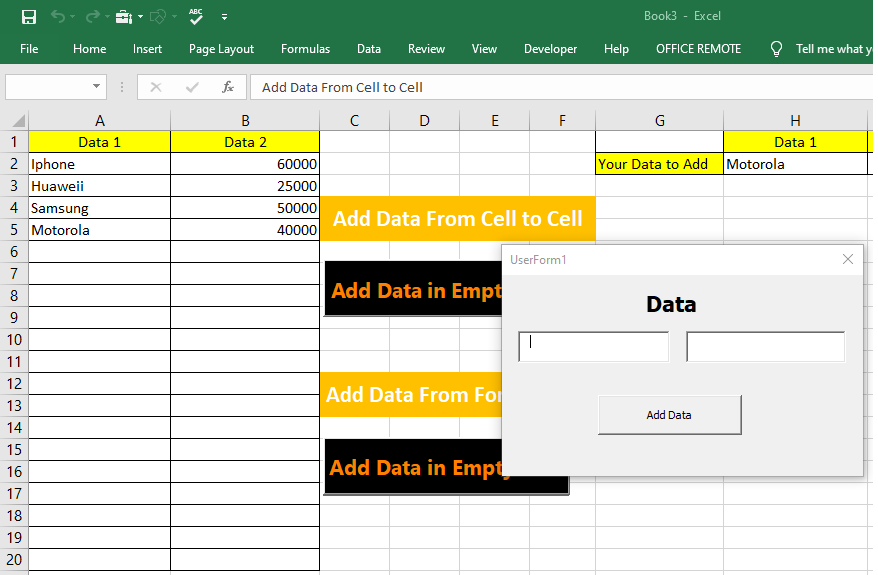Select Motorola cell in column A
Screen dimensions: 878x575
click(x=100, y=230)
